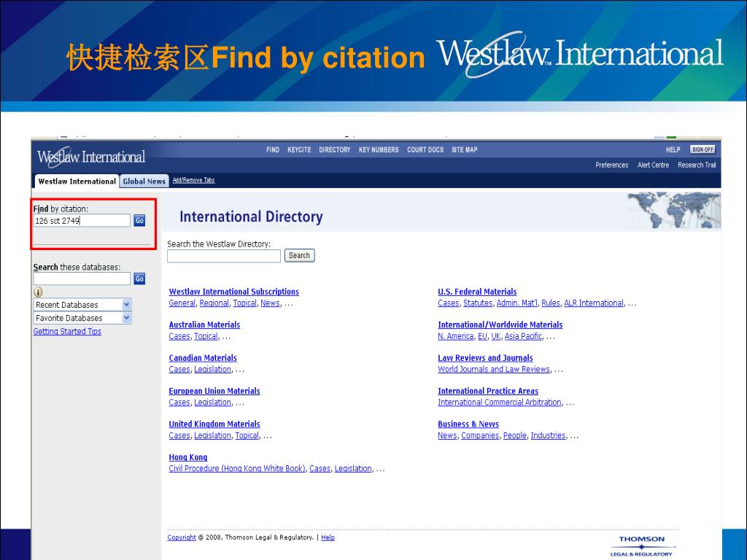Open COURT DOCS in the top navigation

pyautogui.click(x=425, y=149)
